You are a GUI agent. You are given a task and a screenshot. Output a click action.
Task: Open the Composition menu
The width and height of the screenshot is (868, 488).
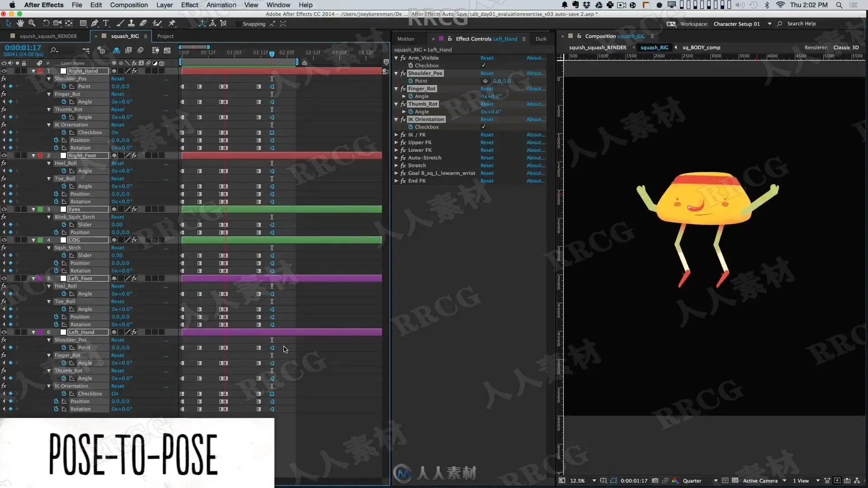pyautogui.click(x=129, y=5)
